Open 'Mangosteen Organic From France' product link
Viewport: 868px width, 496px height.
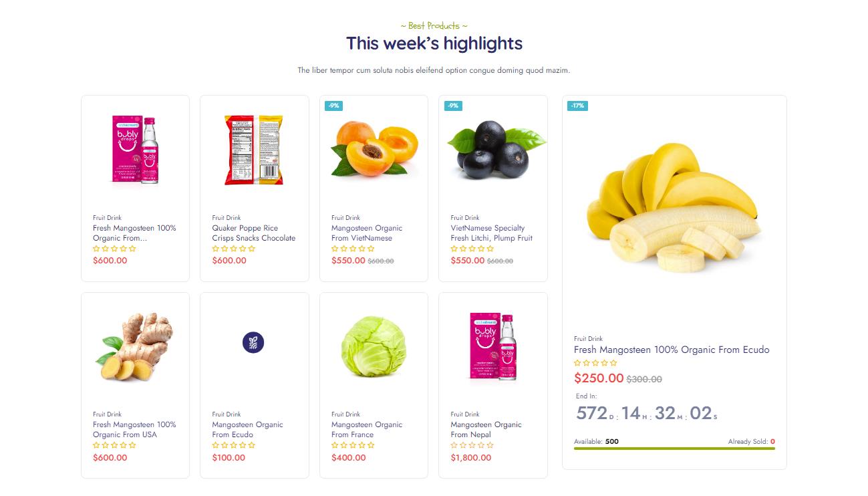[367, 429]
